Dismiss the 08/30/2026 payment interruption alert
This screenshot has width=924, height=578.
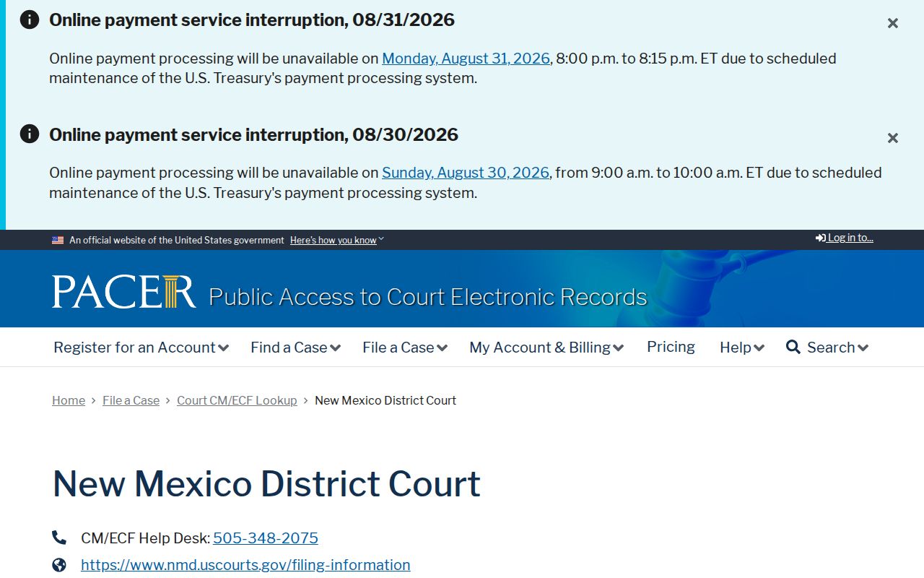click(x=893, y=138)
